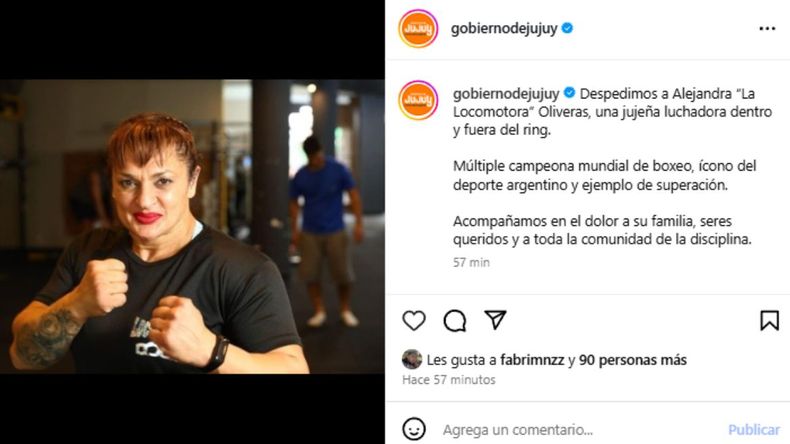Click the Jujuy profile avatar in header
The image size is (790, 444).
click(418, 29)
